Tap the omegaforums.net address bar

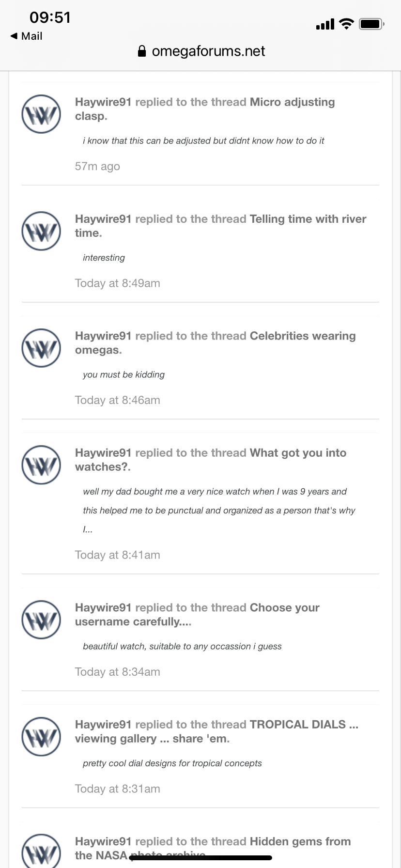coord(208,51)
